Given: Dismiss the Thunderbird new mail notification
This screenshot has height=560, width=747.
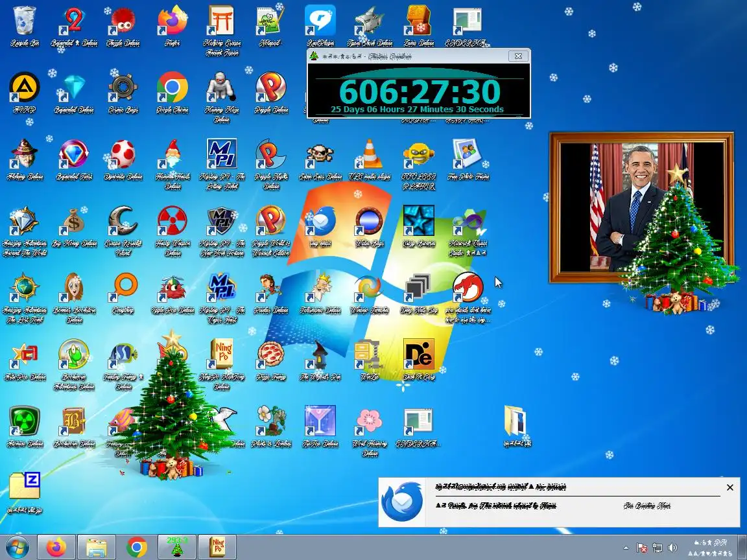Looking at the screenshot, I should pyautogui.click(x=730, y=487).
